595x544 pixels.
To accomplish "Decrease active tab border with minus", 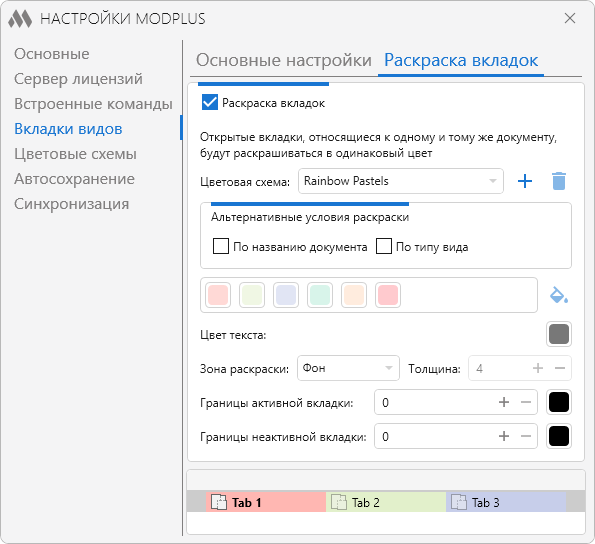I will click(526, 402).
